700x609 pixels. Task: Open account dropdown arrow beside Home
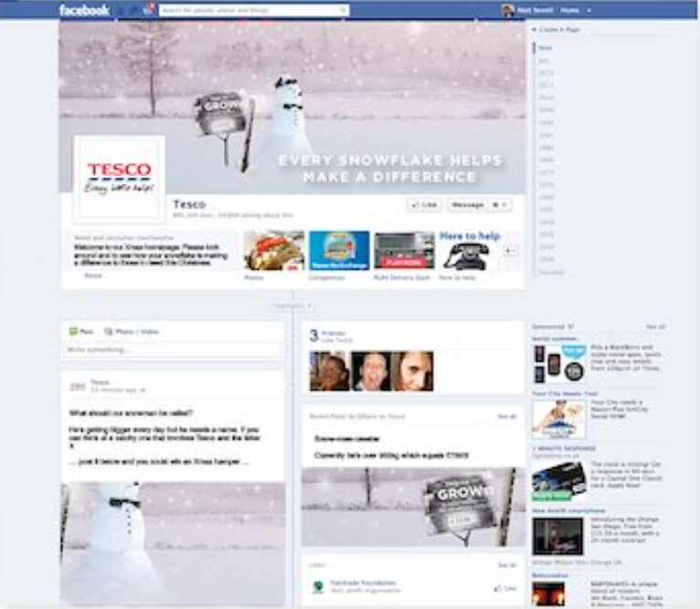589,10
